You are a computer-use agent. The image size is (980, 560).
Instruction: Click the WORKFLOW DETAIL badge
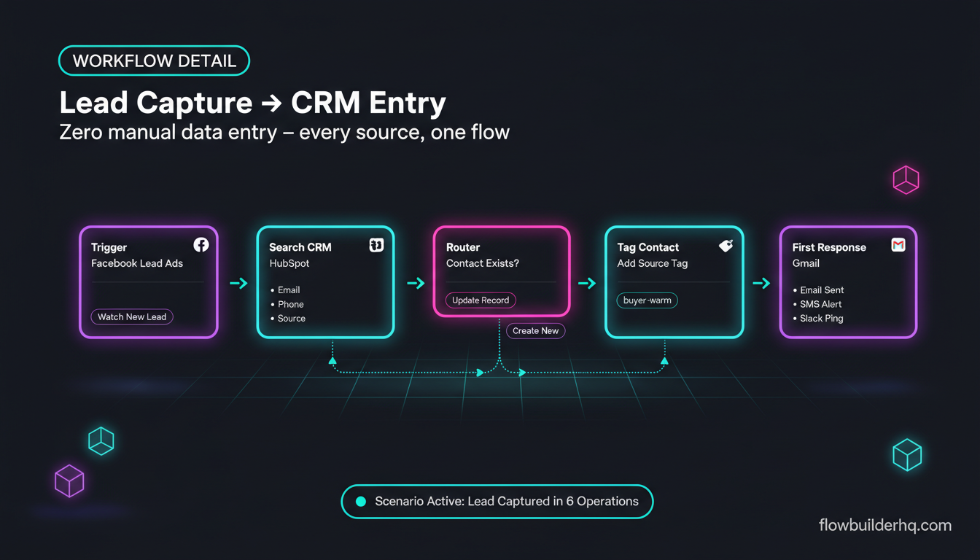[154, 61]
